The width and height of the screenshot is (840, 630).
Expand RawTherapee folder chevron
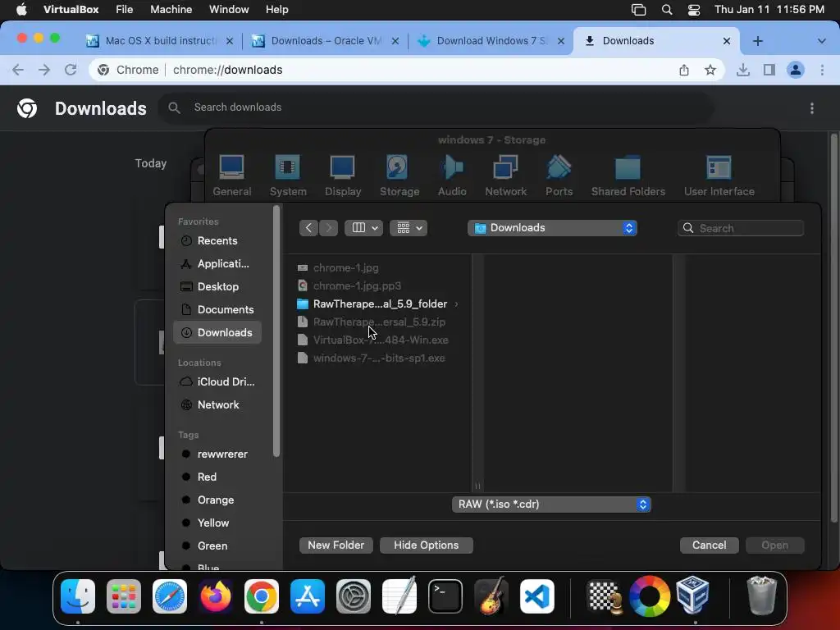pyautogui.click(x=456, y=304)
